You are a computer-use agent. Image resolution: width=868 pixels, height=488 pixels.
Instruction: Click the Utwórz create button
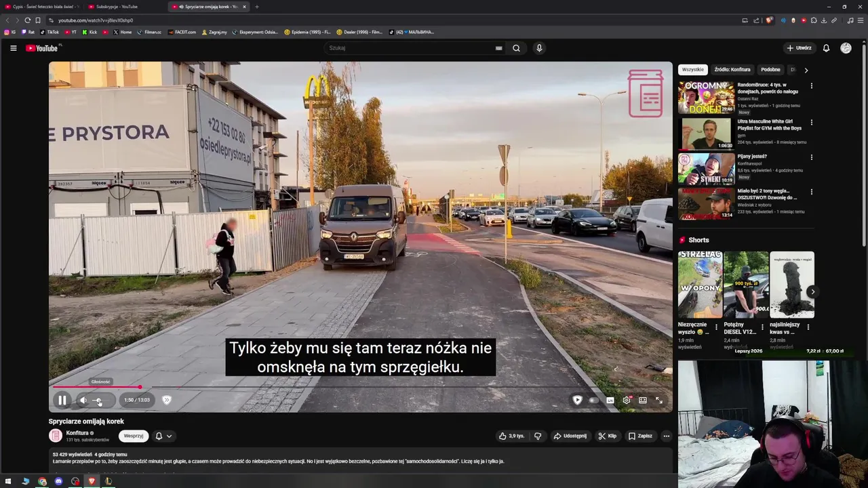coord(799,48)
